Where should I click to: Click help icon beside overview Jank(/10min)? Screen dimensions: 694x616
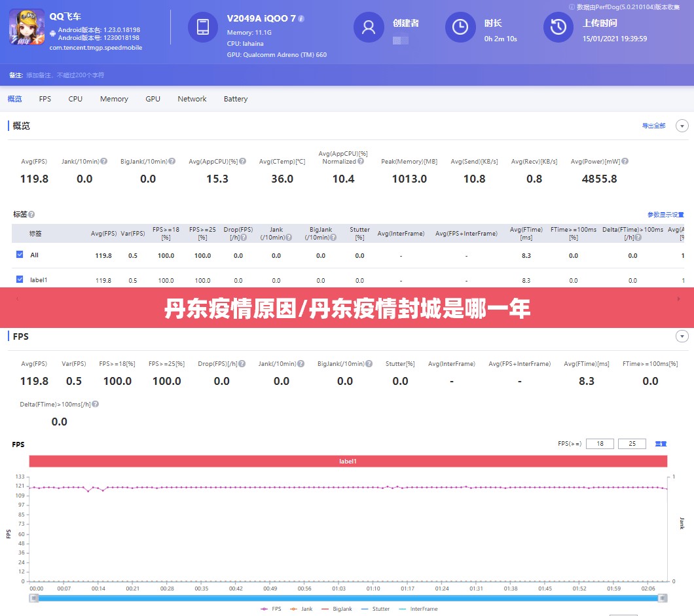click(x=103, y=161)
